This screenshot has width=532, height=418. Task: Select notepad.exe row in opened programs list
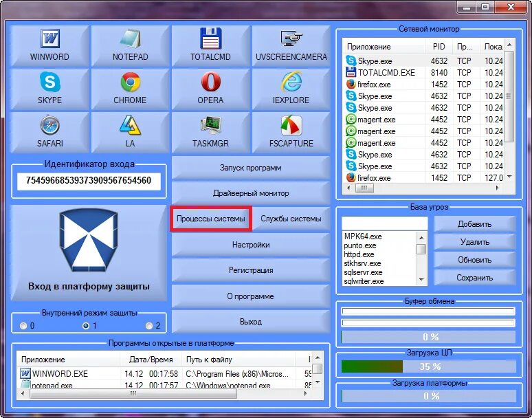click(x=164, y=385)
